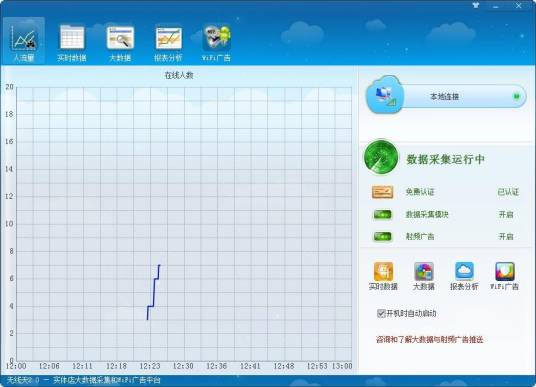This screenshot has width=536, height=387.
Task: Open the 咨询和了解大数据与射频广告推送 link
Action: pos(429,339)
